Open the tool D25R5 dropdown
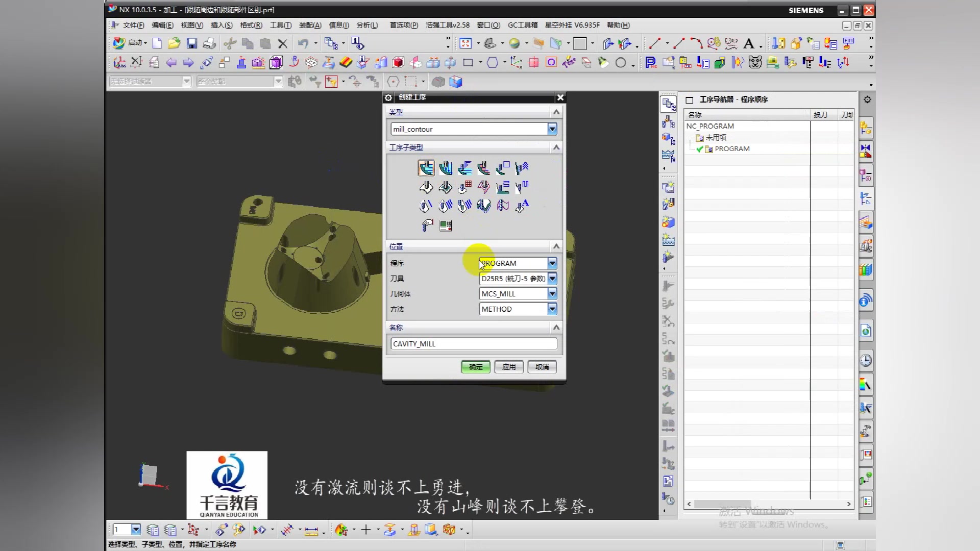The height and width of the screenshot is (551, 980). [552, 279]
